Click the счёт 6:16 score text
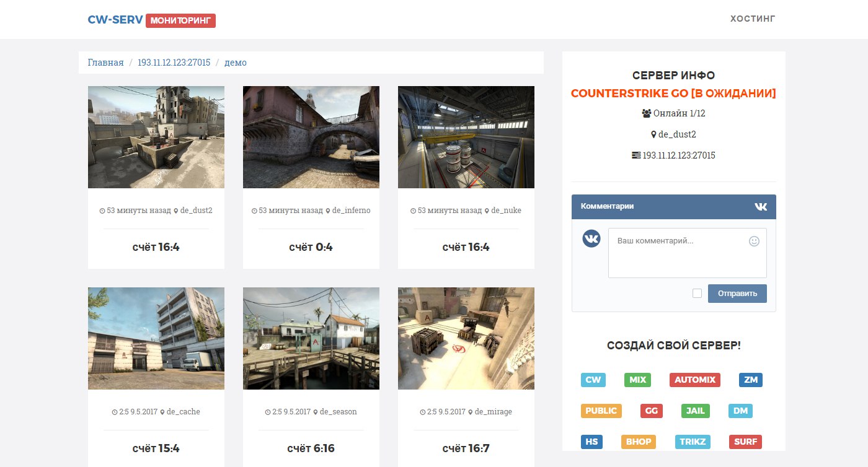 point(311,448)
